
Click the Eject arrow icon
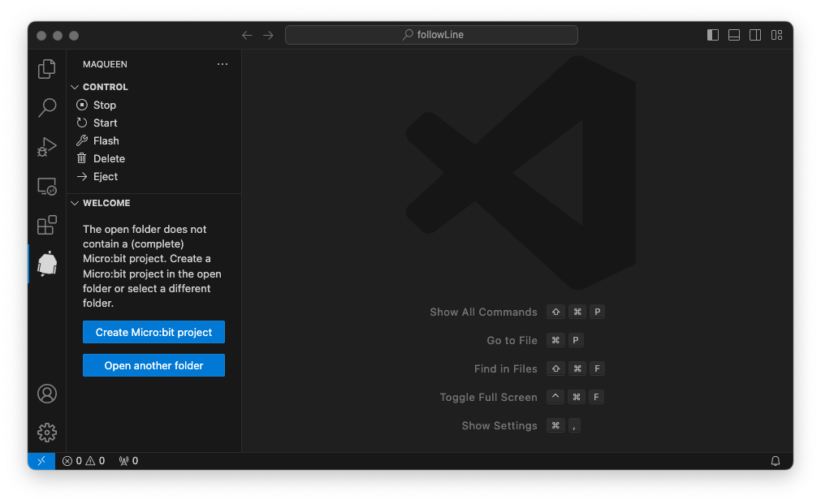[82, 176]
